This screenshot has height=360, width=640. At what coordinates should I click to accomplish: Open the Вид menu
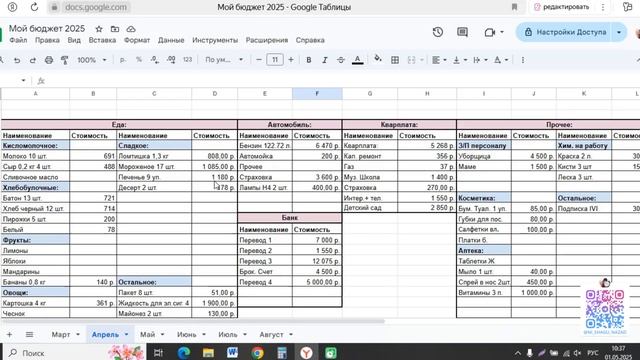pos(74,40)
